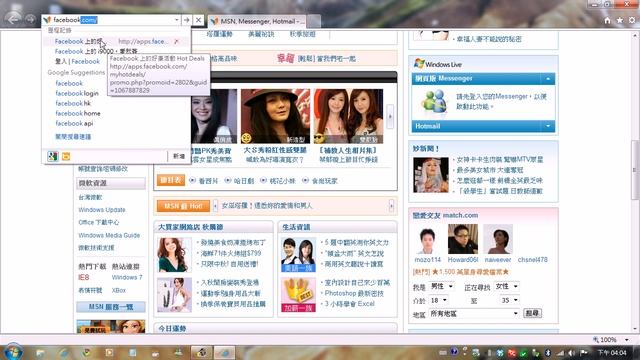The height and width of the screenshot is (360, 640).
Task: Select the orange search provider icon in dropdown
Action: pos(66,156)
